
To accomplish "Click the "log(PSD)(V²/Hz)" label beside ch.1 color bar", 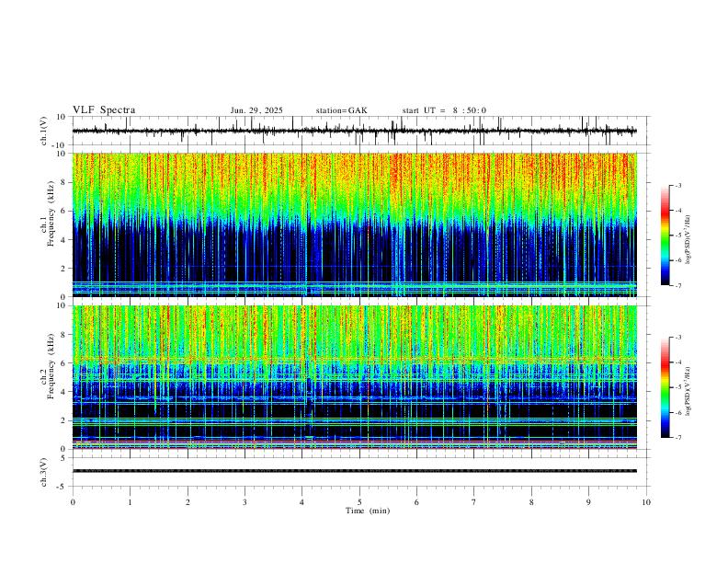I will click(688, 240).
